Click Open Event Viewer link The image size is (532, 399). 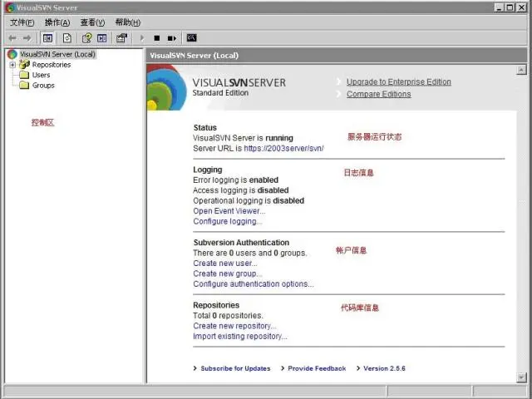(x=229, y=211)
